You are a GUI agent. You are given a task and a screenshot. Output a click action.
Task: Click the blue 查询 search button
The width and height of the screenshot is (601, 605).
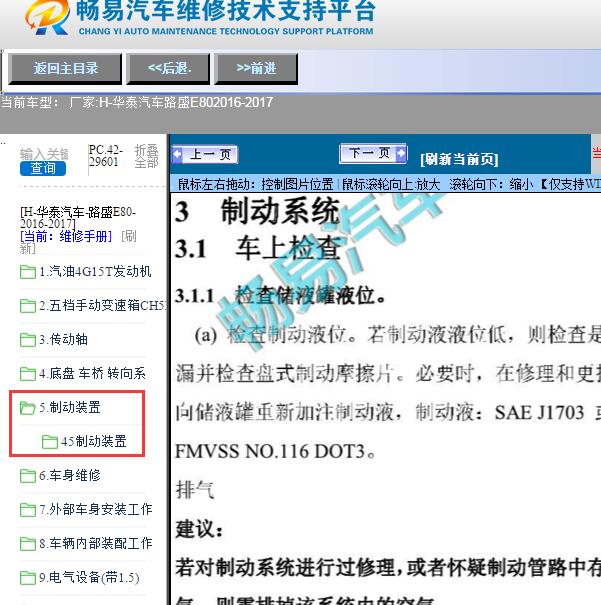pyautogui.click(x=43, y=168)
